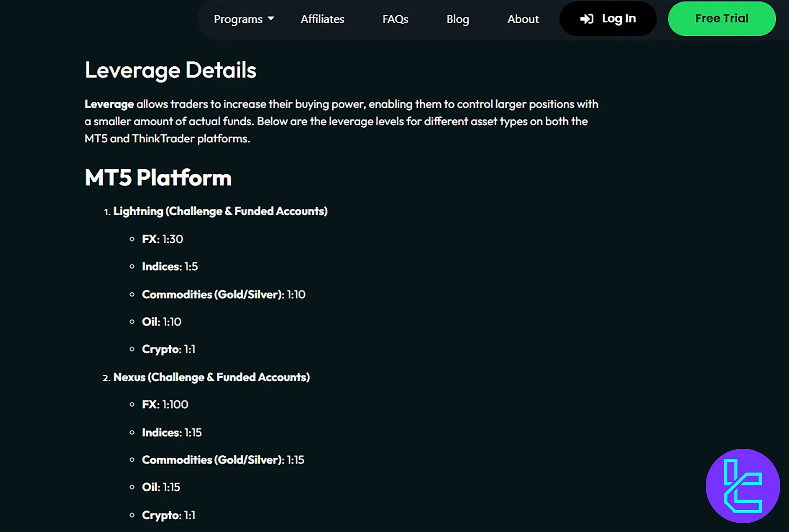The height and width of the screenshot is (532, 789).
Task: Expand the Programs dropdown arrow
Action: point(271,19)
